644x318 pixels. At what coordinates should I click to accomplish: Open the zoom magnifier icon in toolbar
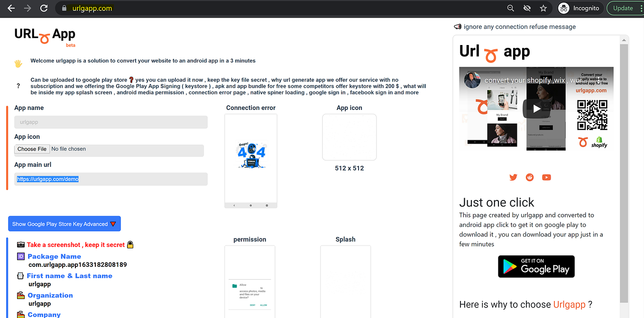[x=511, y=8]
